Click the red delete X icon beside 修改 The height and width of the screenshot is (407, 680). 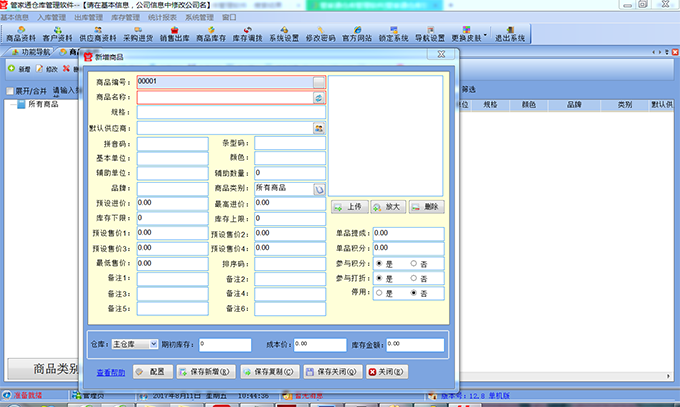[x=66, y=69]
